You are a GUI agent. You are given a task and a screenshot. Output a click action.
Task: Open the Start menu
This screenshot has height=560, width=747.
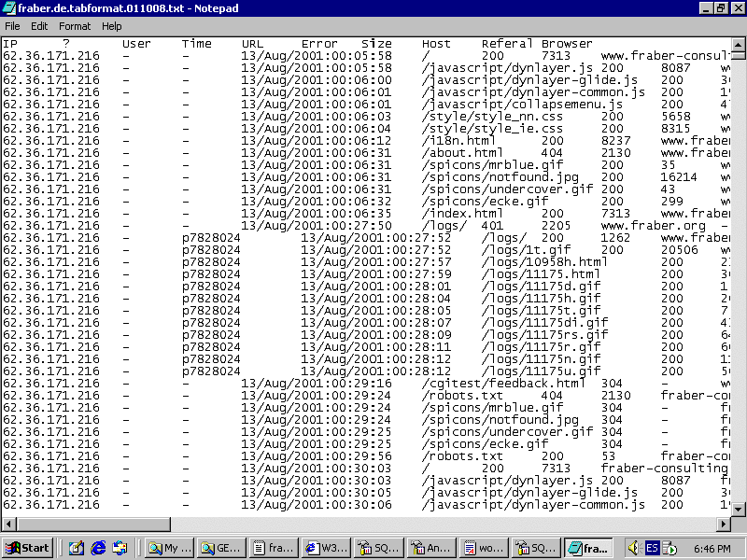tap(28, 548)
